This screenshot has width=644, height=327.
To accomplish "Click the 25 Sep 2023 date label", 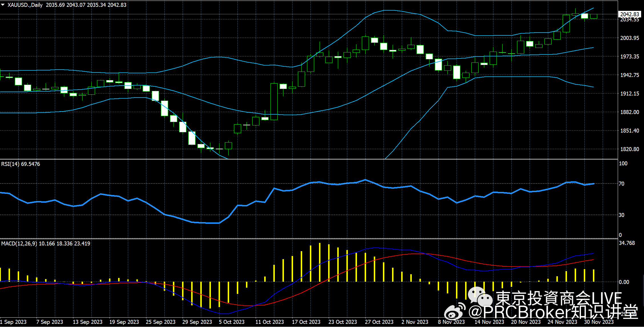I will pos(161,322).
